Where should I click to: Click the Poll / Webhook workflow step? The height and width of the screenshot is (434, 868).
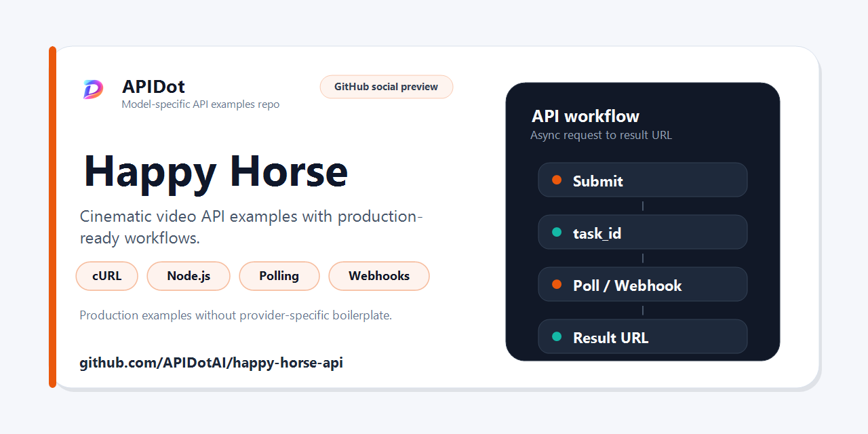point(643,285)
